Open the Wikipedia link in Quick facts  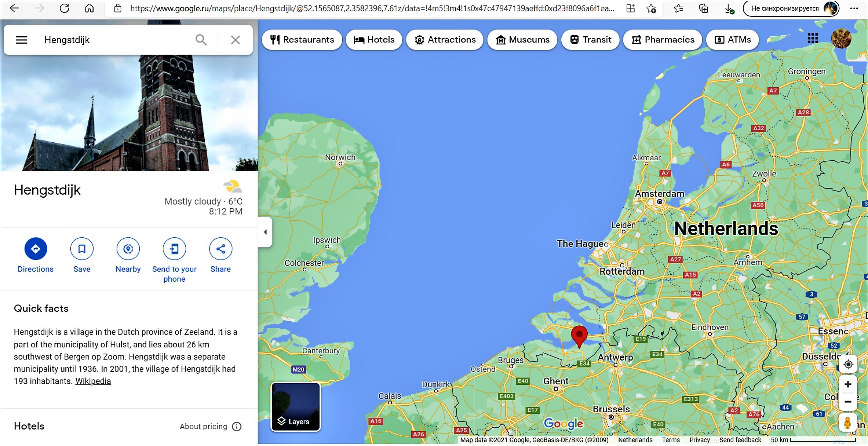(x=93, y=381)
